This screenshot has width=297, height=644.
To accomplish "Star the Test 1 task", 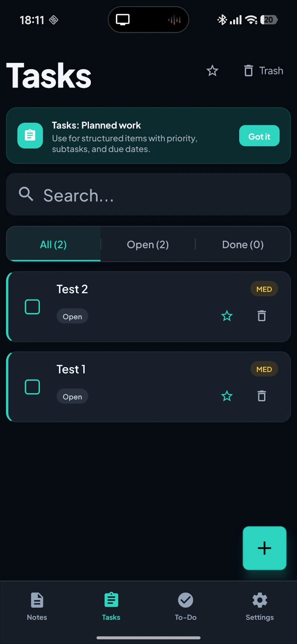I will pyautogui.click(x=227, y=396).
